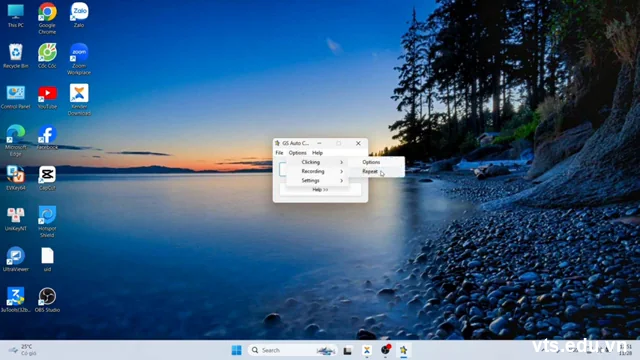Open the Zalo desktop shortcut

(79, 16)
